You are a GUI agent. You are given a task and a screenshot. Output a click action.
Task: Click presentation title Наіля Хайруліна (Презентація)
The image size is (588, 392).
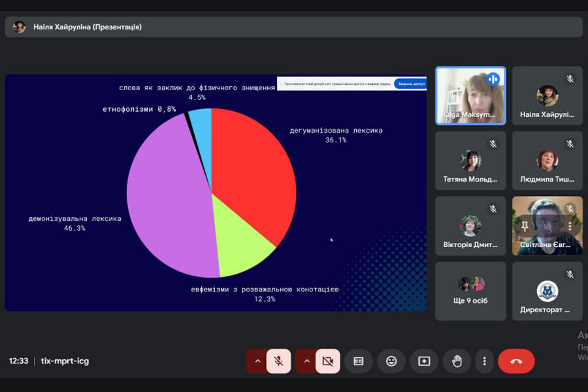click(x=88, y=27)
